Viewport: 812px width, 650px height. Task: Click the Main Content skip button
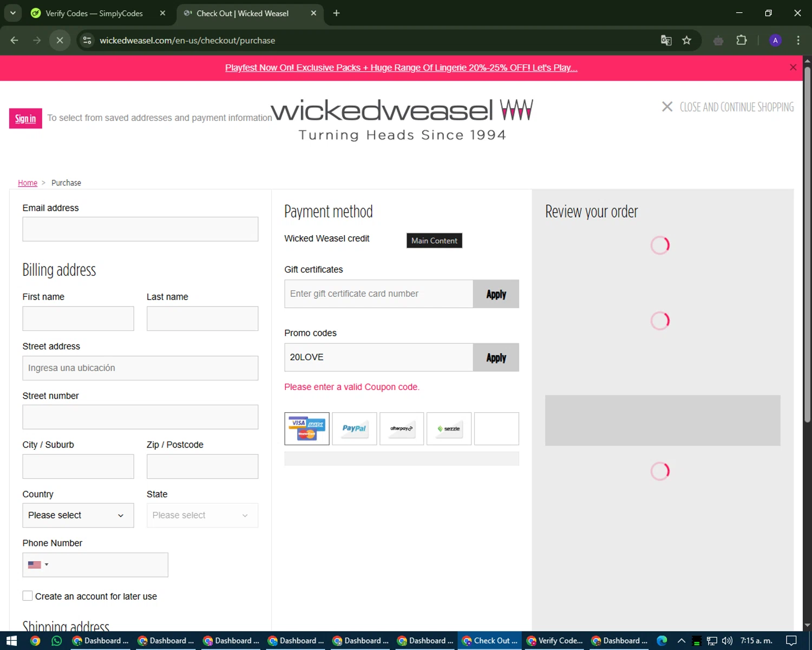pyautogui.click(x=434, y=240)
